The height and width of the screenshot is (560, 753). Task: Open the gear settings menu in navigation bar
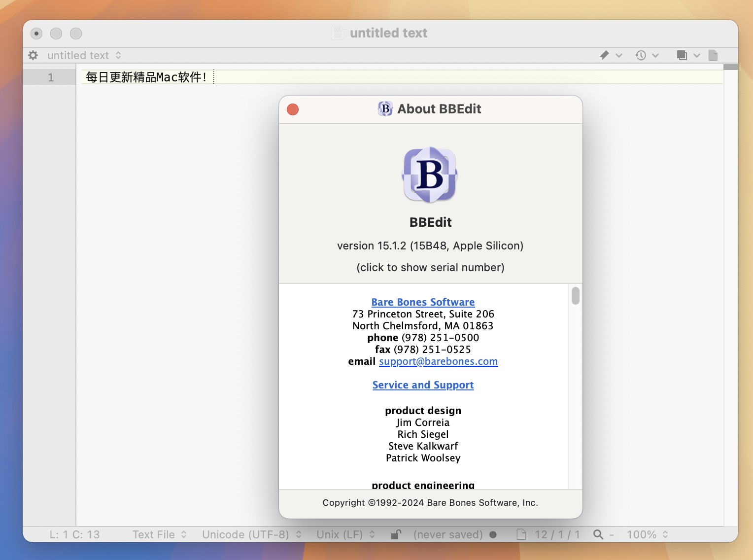[33, 55]
